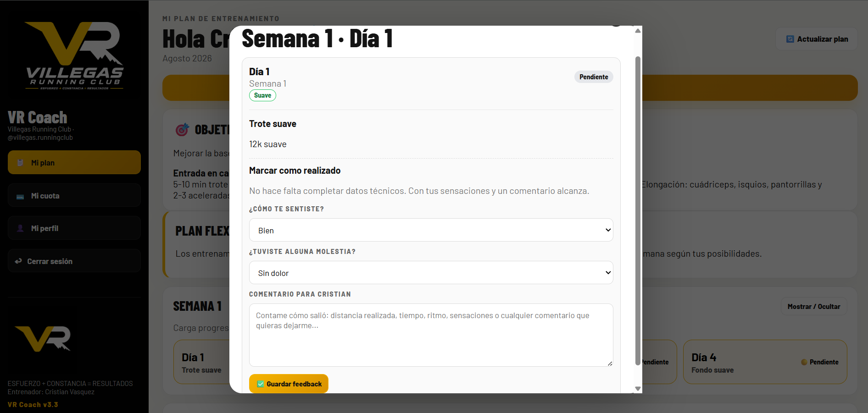The height and width of the screenshot is (413, 868).
Task: Click the Día 1 Trote suave card
Action: pyautogui.click(x=201, y=362)
